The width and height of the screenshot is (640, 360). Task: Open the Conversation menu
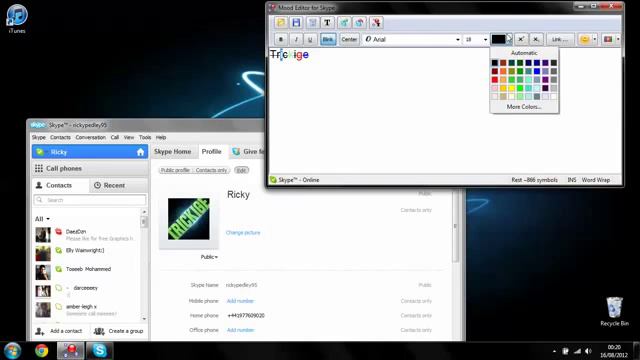click(91, 138)
